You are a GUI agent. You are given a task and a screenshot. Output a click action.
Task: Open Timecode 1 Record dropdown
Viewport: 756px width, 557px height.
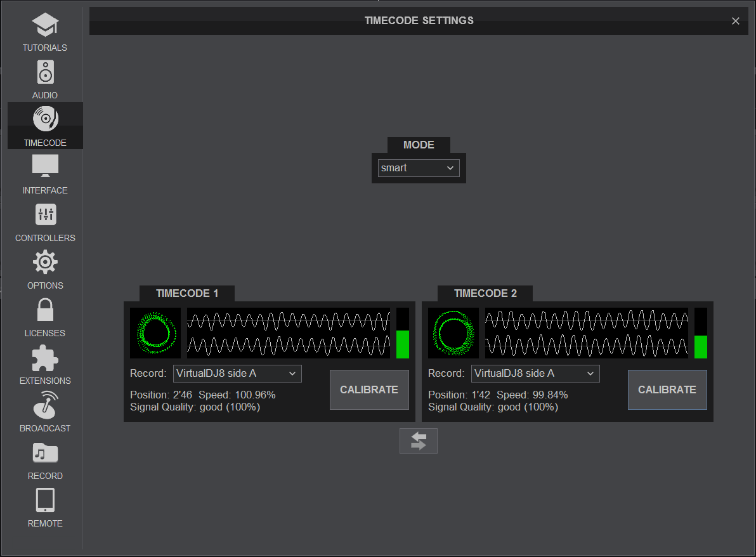pyautogui.click(x=237, y=374)
